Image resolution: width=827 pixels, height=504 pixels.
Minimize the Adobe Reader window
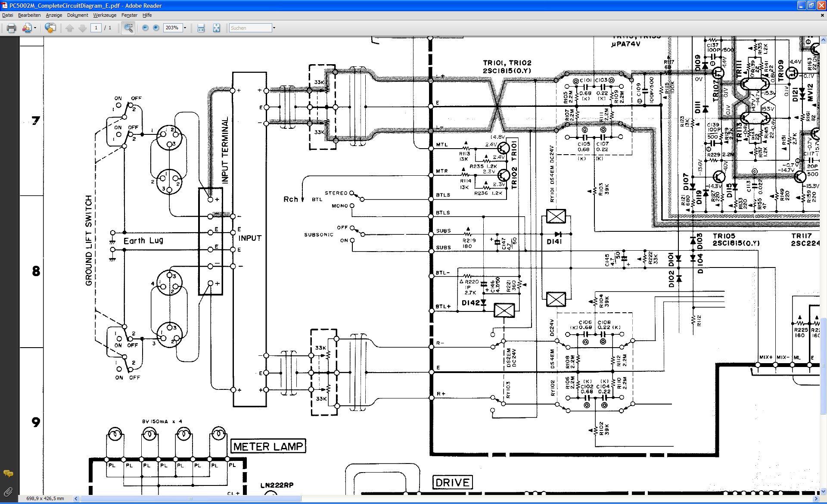(802, 5)
